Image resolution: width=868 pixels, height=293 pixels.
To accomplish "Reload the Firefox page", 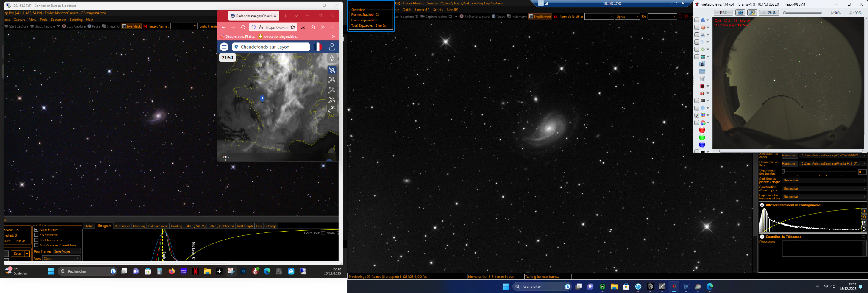I will click(243, 27).
